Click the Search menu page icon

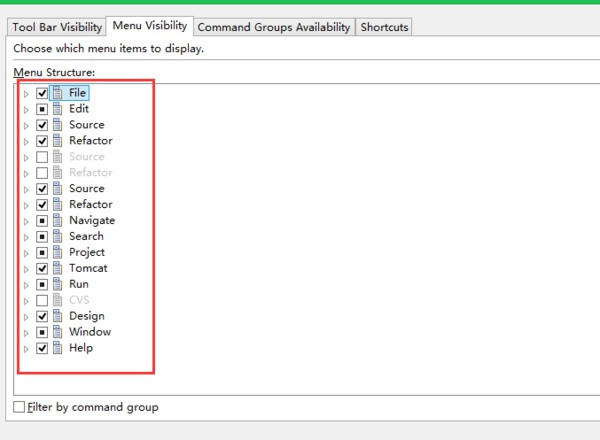click(57, 236)
